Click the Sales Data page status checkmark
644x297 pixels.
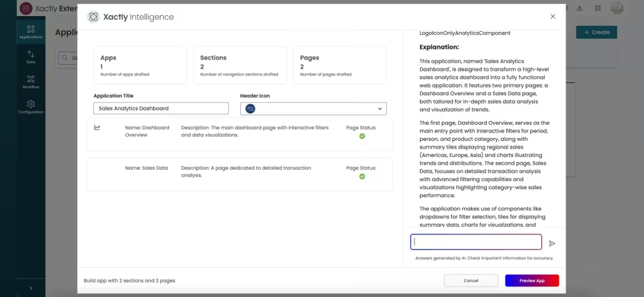point(362,177)
